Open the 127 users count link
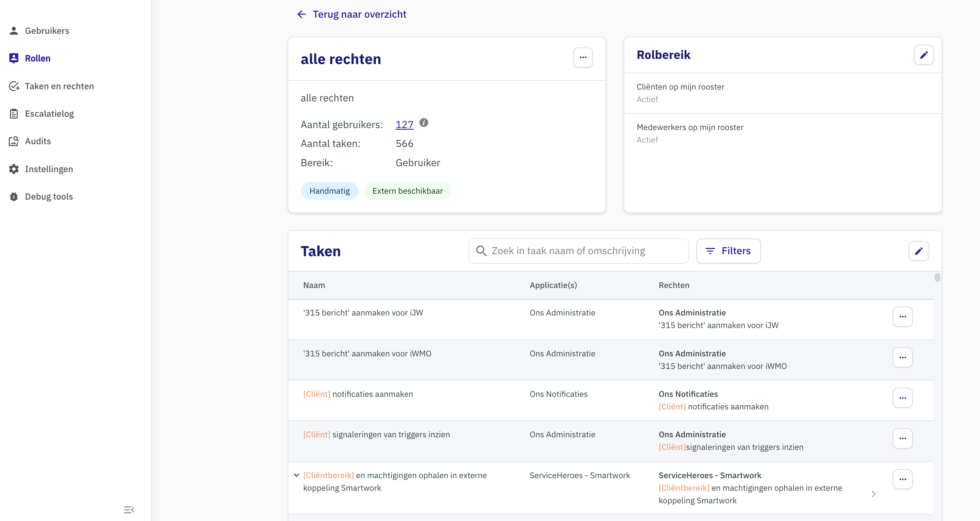This screenshot has height=521, width=980. tap(404, 125)
